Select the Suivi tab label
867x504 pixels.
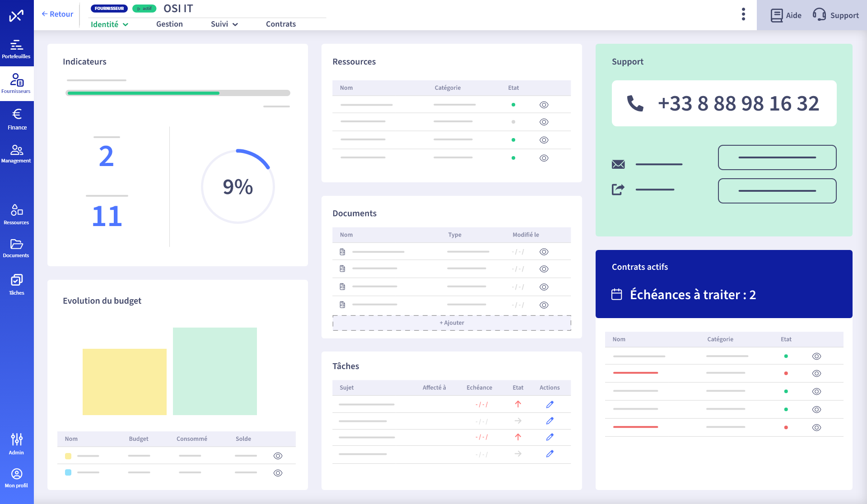[x=219, y=24]
